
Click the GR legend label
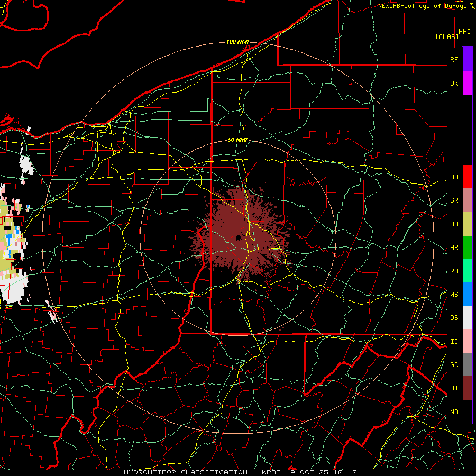click(454, 200)
